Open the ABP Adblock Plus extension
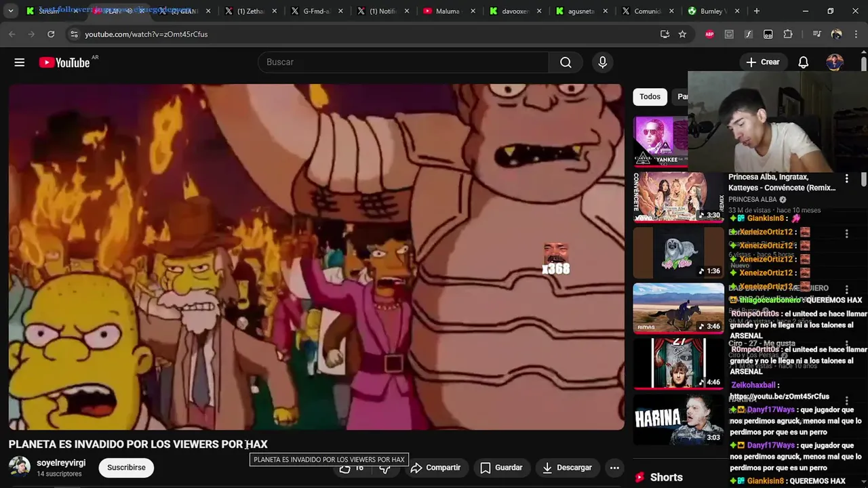868x488 pixels. tap(709, 34)
